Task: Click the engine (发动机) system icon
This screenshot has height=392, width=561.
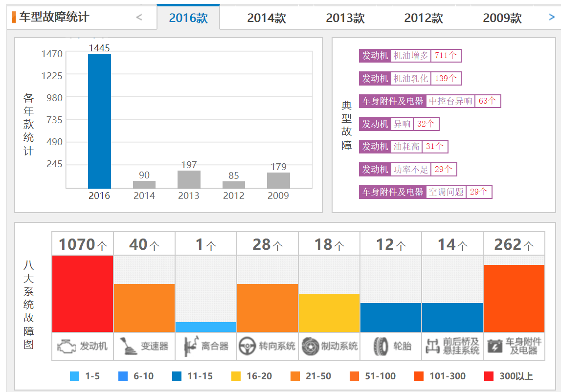Action: point(67,346)
